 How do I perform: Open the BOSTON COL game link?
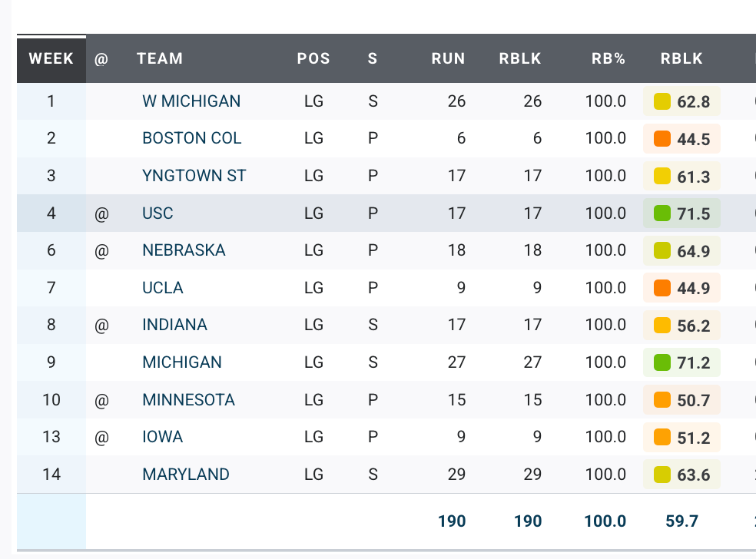pos(192,138)
